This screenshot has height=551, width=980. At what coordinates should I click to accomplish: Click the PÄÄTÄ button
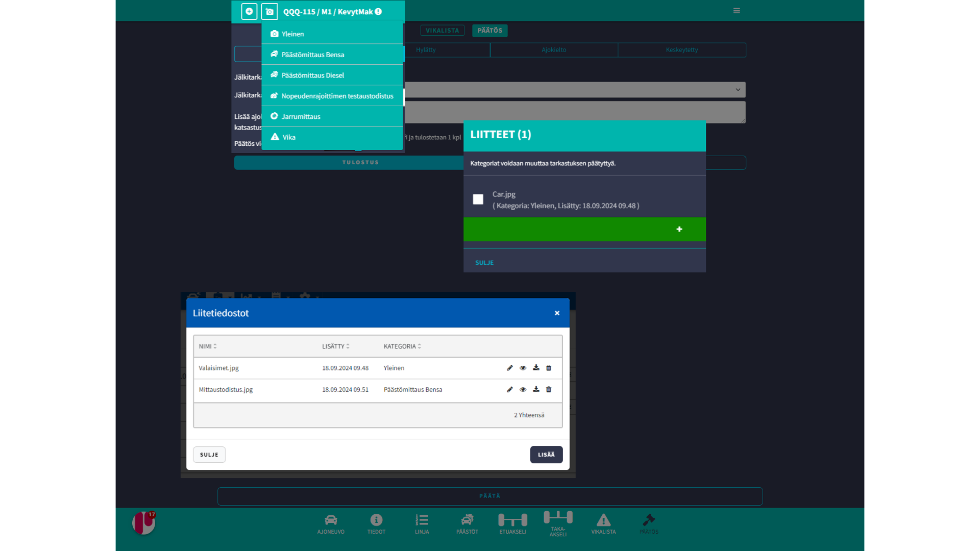point(490,496)
